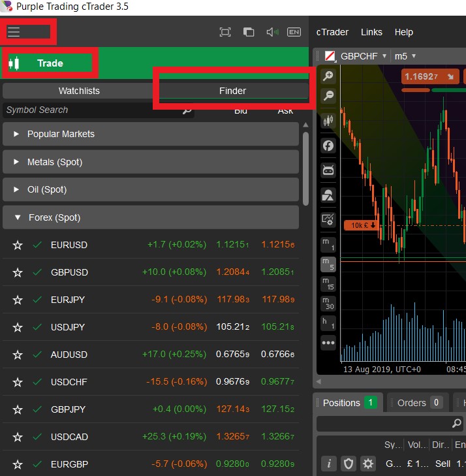Screen dimensions: 466x476
Task: Open the Links menu
Action: click(371, 32)
